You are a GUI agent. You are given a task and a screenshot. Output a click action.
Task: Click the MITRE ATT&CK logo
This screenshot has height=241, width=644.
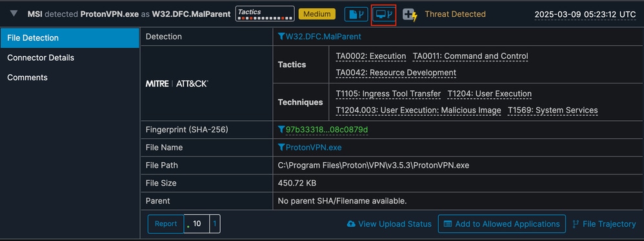[x=177, y=83]
